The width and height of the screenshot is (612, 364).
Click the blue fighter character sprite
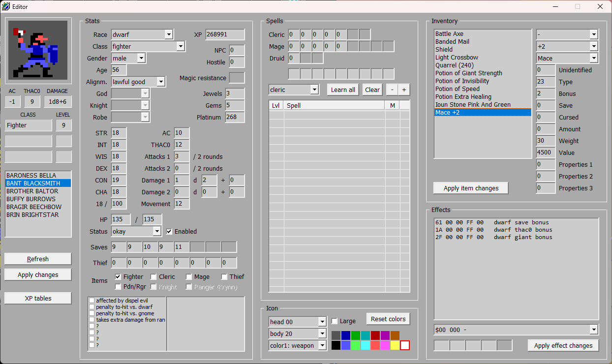point(38,52)
